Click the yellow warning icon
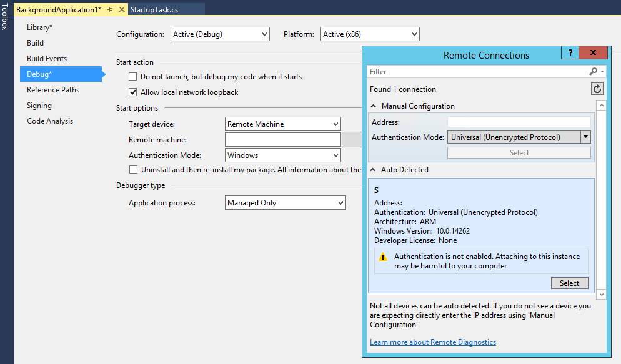The width and height of the screenshot is (621, 364). coord(384,257)
